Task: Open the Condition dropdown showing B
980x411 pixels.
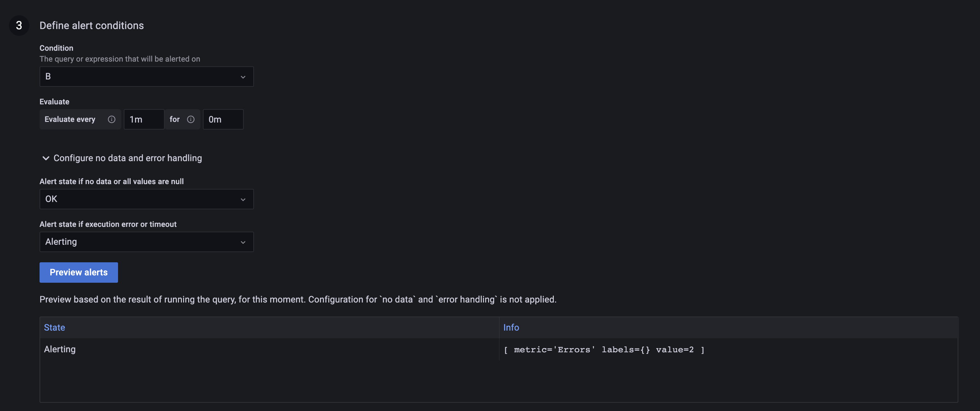Action: click(146, 77)
